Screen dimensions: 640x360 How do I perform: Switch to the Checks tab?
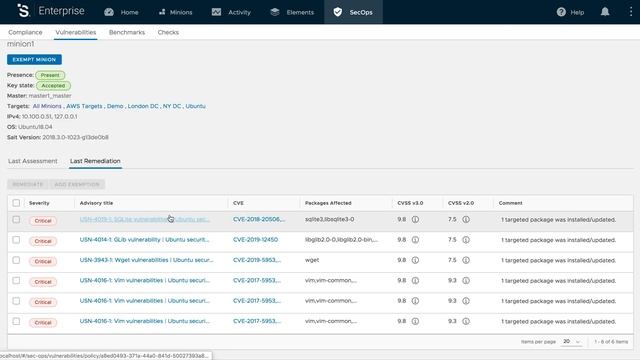point(168,32)
